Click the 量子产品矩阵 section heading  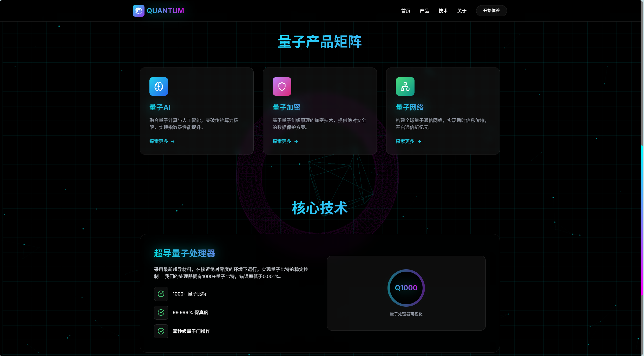[320, 42]
